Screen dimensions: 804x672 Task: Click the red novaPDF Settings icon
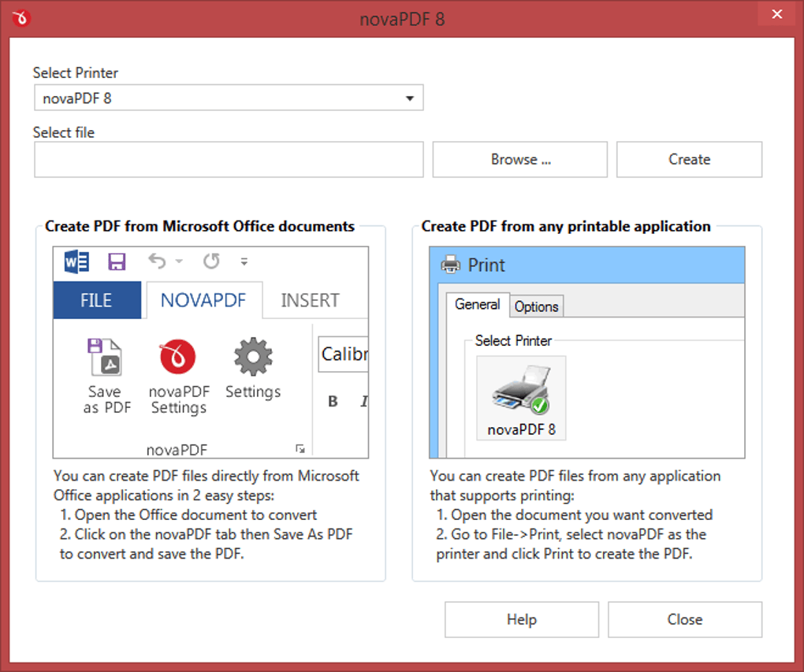tap(177, 357)
